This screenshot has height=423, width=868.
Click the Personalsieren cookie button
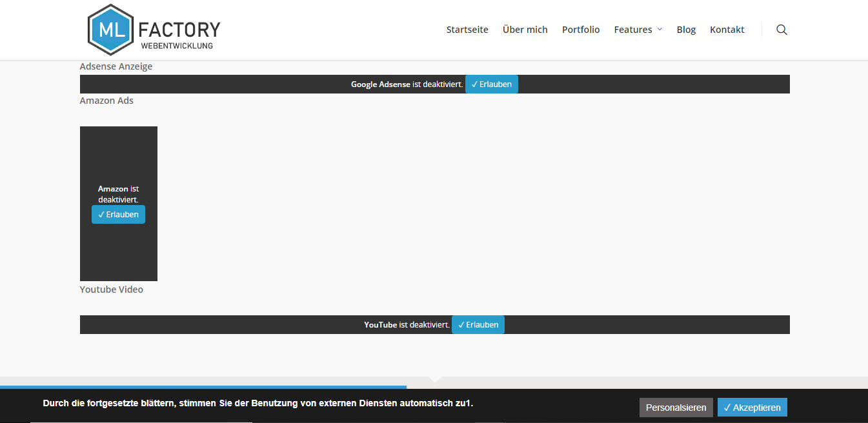(676, 408)
